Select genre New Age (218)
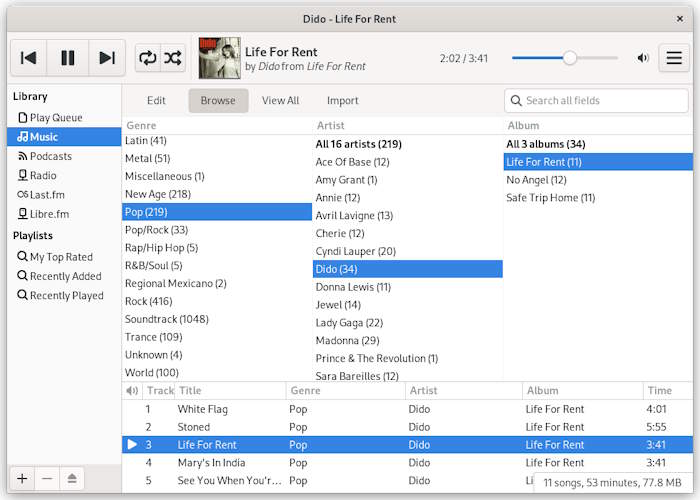The height and width of the screenshot is (500, 700). click(217, 194)
